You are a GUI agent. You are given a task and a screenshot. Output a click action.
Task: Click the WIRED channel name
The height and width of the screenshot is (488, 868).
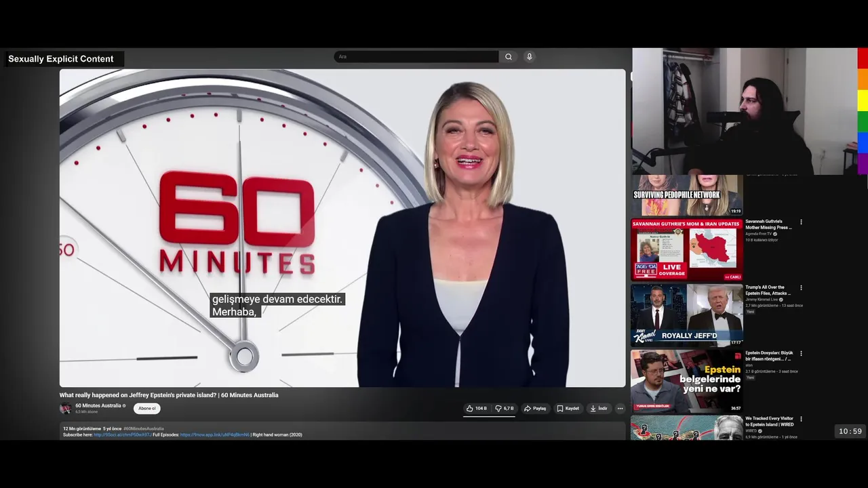click(751, 431)
